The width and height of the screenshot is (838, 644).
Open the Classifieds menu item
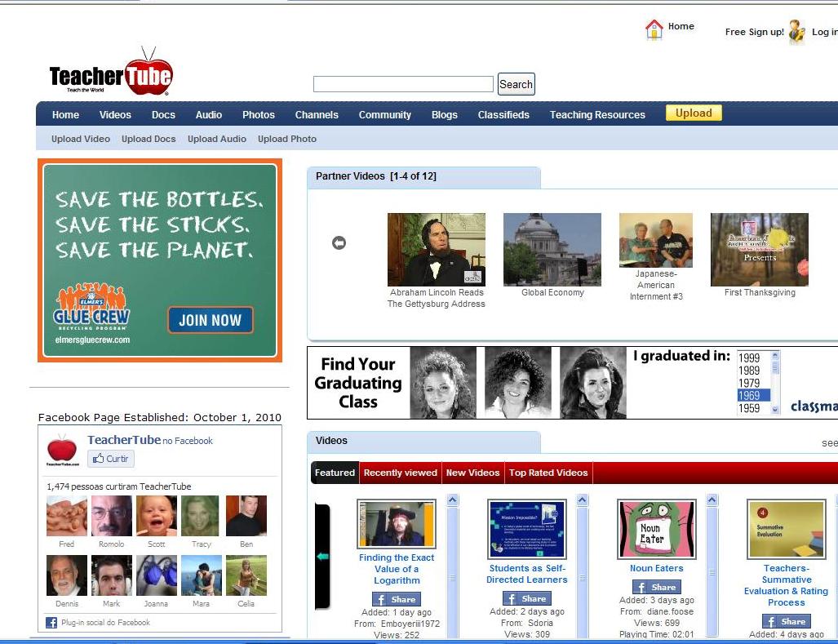pos(503,115)
